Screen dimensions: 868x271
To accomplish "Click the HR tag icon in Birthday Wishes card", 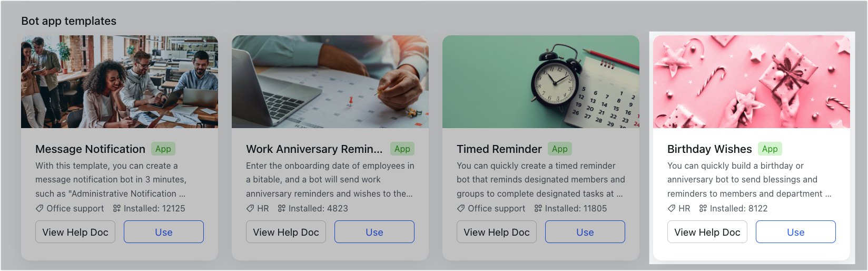I will [672, 208].
